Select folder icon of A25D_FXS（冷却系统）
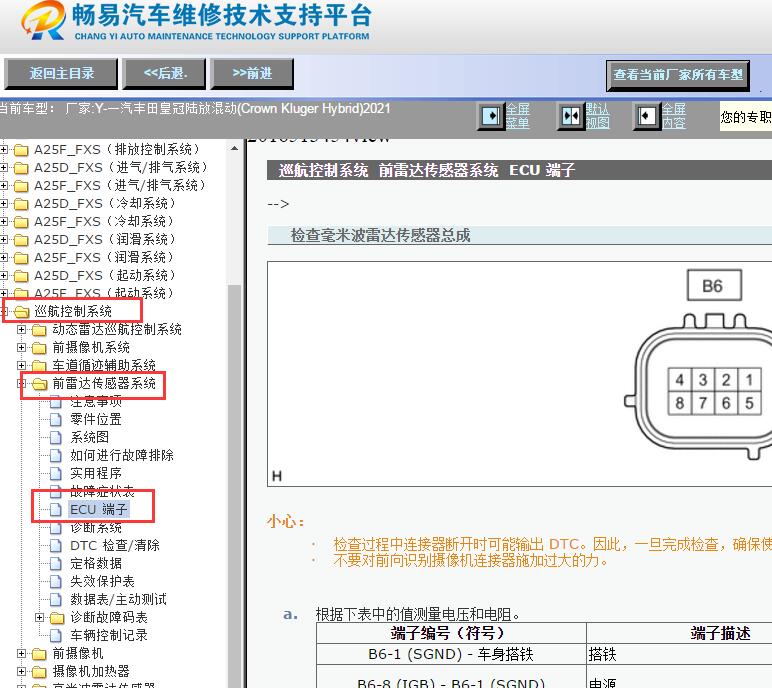This screenshot has width=772, height=688. pyautogui.click(x=21, y=204)
